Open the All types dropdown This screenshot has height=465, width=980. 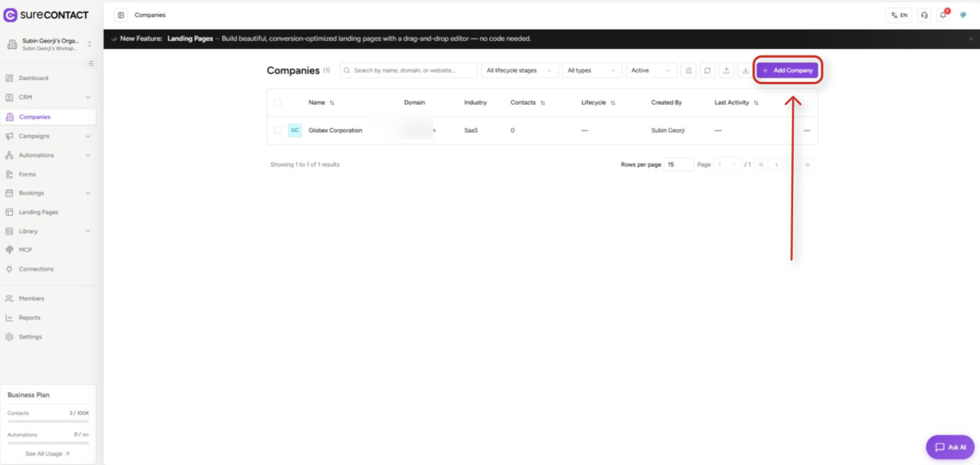(592, 70)
